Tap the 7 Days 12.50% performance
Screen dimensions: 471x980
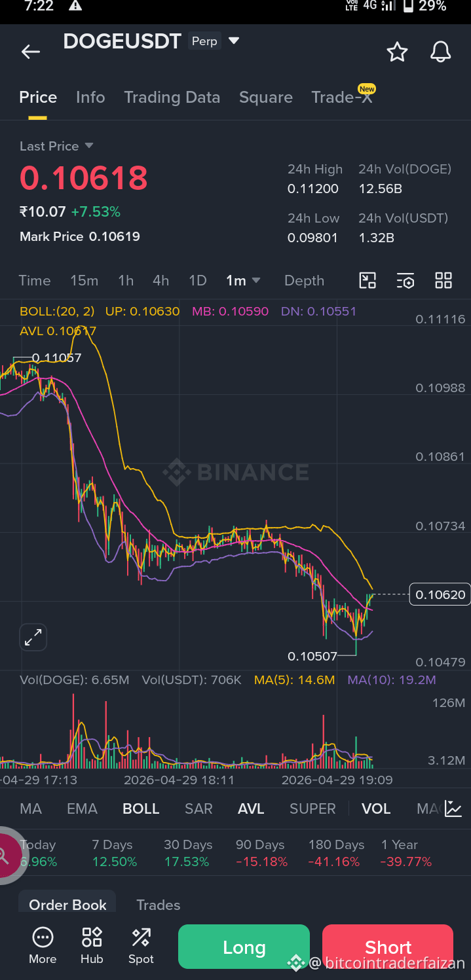coord(115,854)
